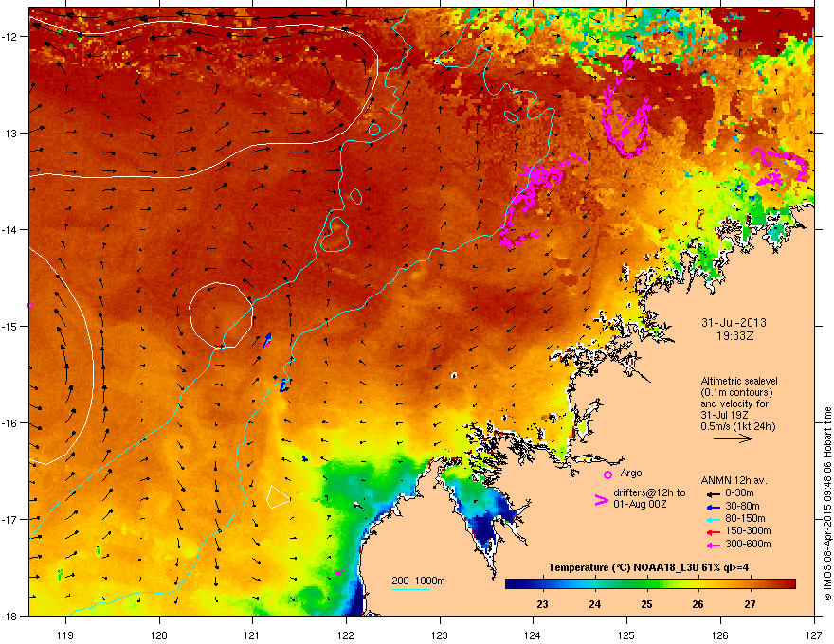Click the '300-600m' depth label

[x=748, y=545]
